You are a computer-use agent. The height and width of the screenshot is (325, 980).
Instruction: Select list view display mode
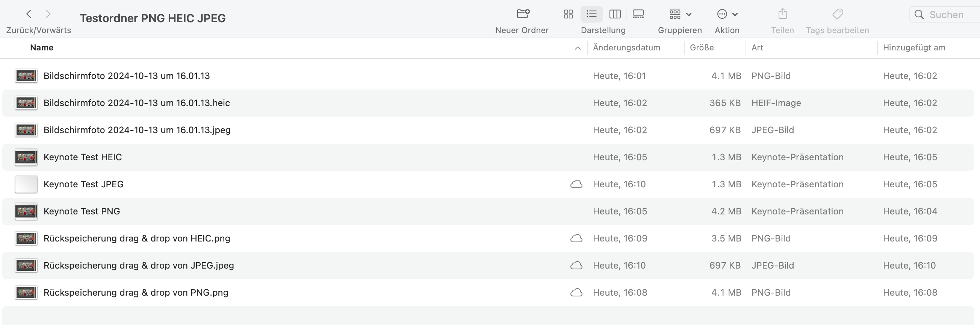[591, 14]
